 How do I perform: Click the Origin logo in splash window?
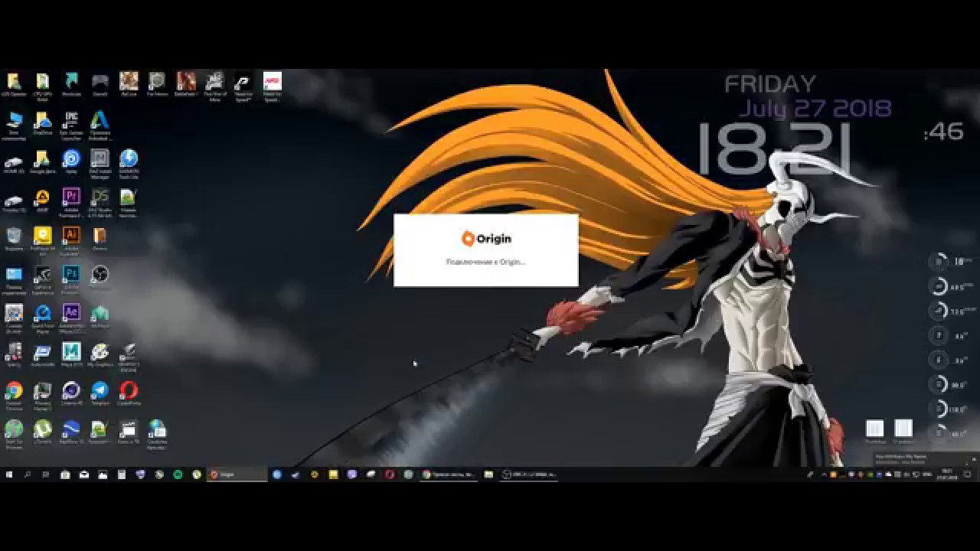pos(486,239)
